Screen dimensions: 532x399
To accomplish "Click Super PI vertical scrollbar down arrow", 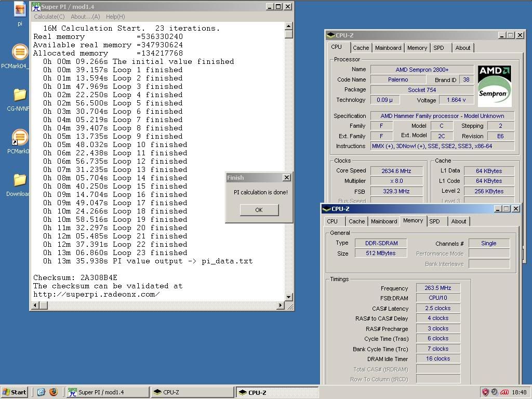I will point(288,297).
